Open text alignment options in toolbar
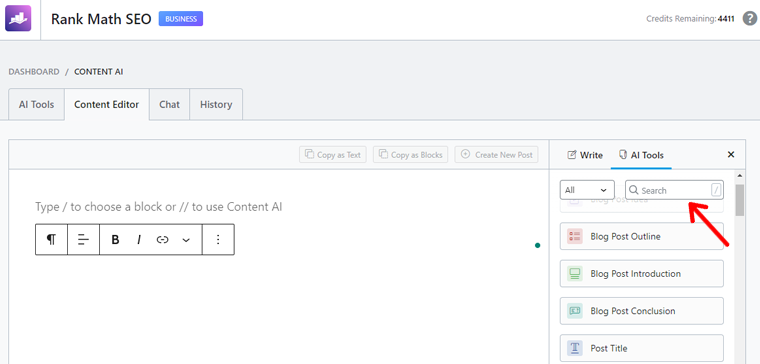The image size is (760, 364). coord(83,239)
